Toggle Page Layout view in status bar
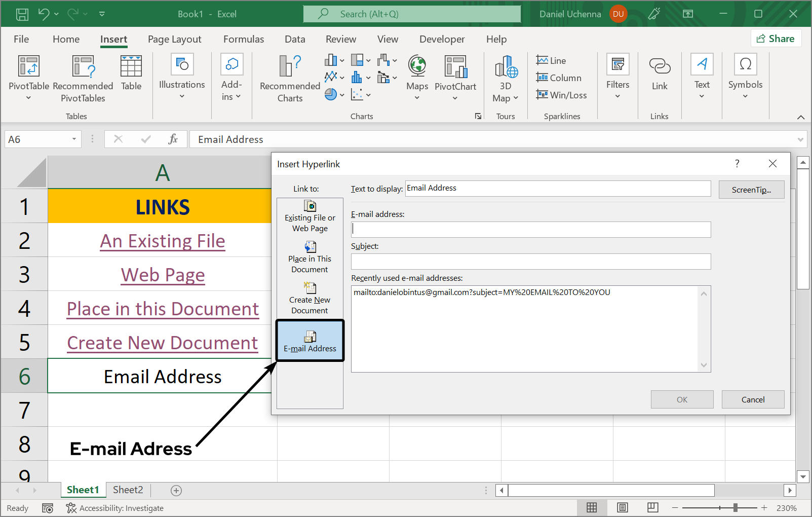This screenshot has height=517, width=812. tap(623, 507)
